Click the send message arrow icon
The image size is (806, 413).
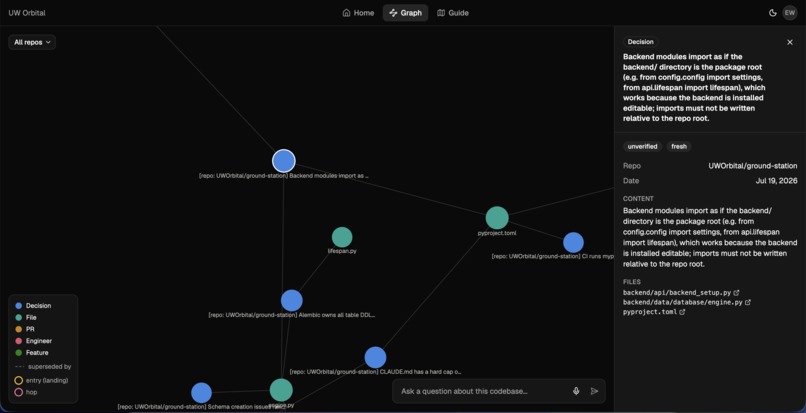coord(594,391)
